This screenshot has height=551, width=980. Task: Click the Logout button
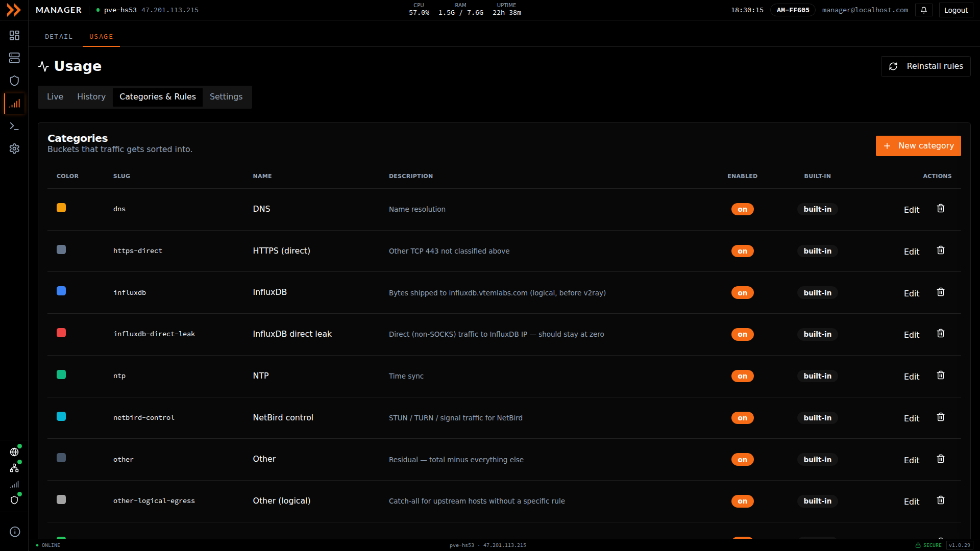(x=956, y=10)
